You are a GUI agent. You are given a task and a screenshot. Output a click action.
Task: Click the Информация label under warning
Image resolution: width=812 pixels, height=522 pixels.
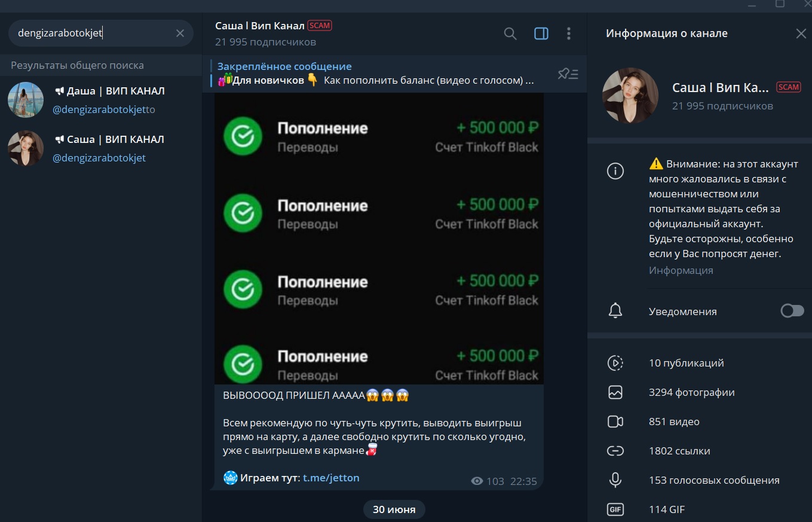tap(681, 270)
